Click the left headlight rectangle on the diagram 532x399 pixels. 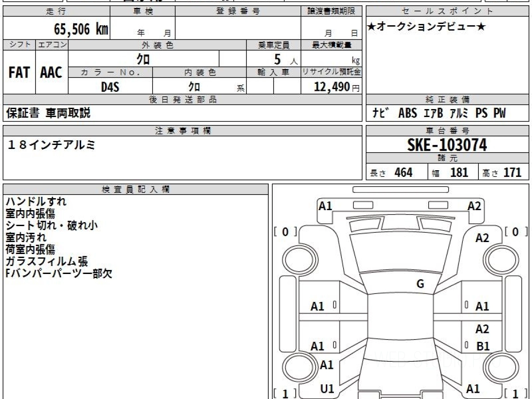[363, 205]
